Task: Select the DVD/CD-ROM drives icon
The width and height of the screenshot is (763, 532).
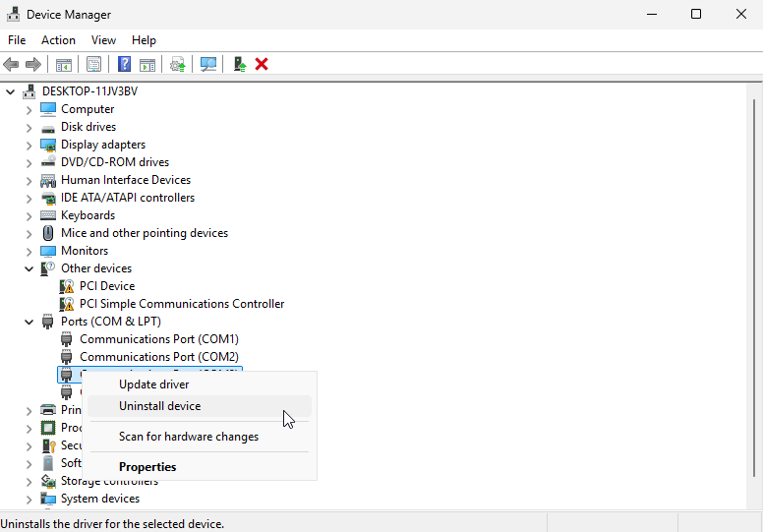Action: [48, 162]
